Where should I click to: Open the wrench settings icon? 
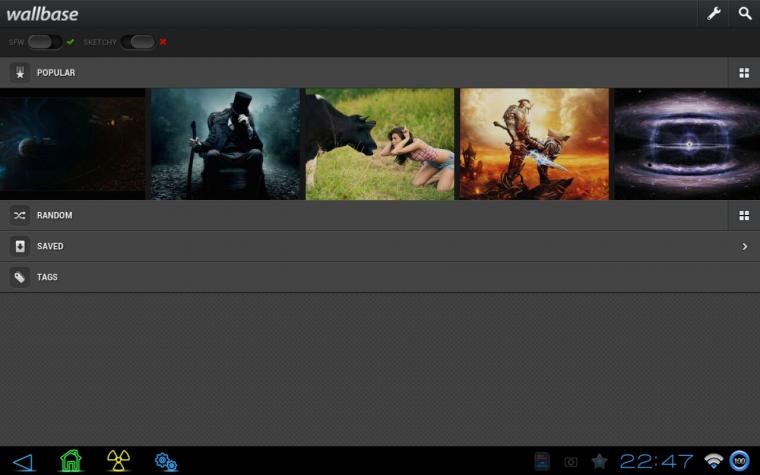714,14
